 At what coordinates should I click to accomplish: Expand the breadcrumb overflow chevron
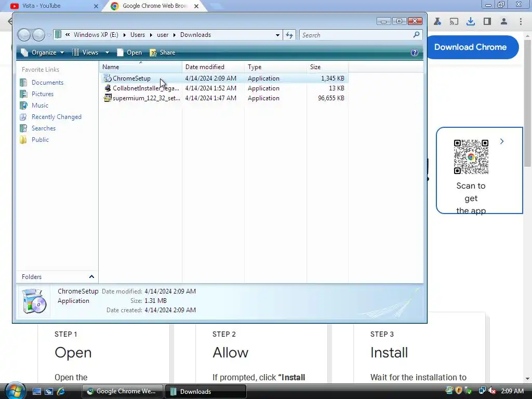click(x=68, y=35)
